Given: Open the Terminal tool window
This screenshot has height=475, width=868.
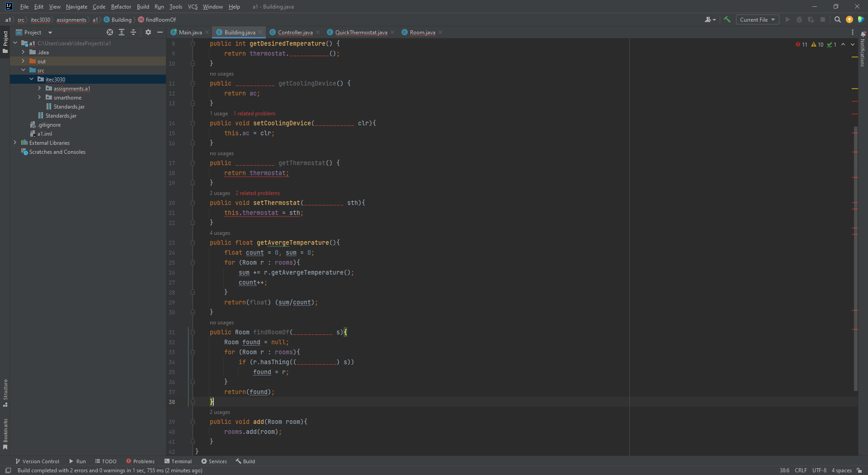Looking at the screenshot, I should 178,461.
